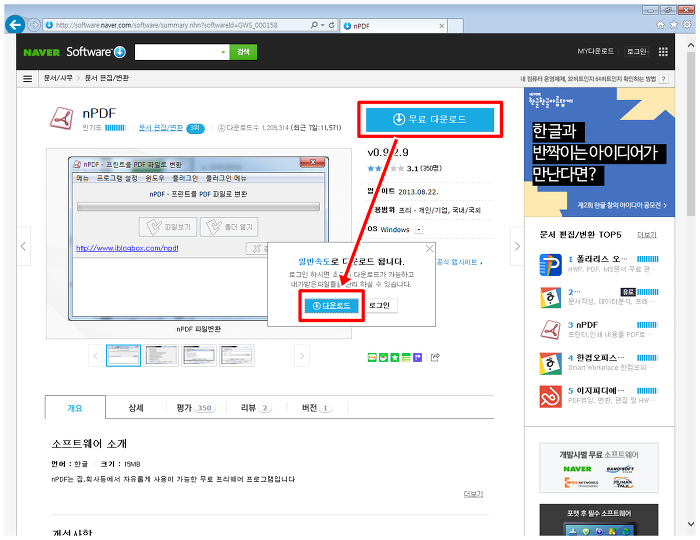This screenshot has height=540, width=700.
Task: Open browser settings gear icon
Action: coord(688,25)
